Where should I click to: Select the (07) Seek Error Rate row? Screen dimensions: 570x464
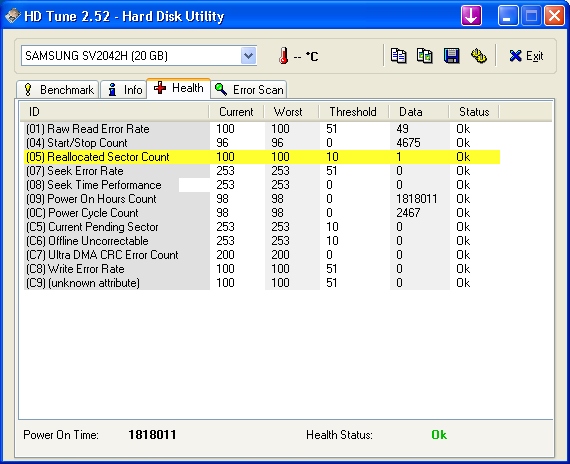[262, 171]
